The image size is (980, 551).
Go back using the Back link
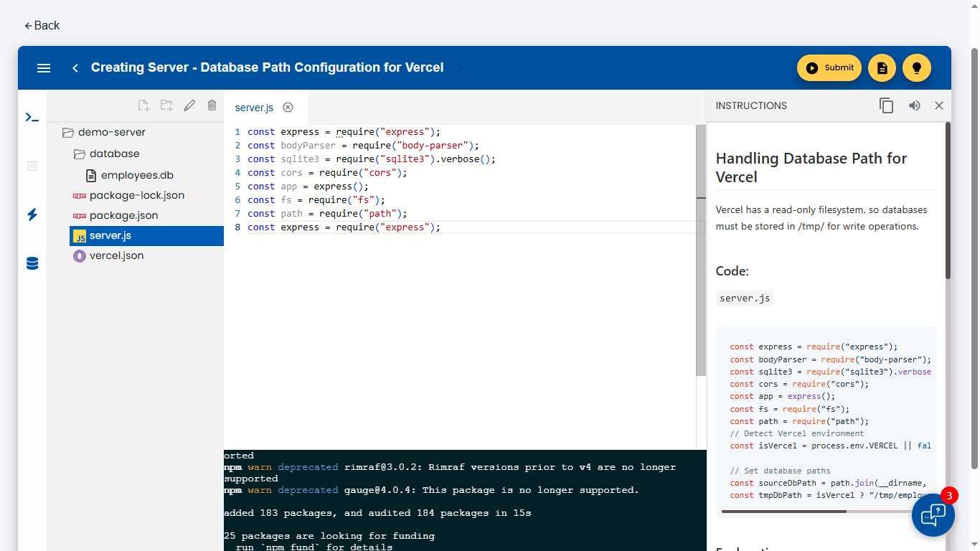[x=42, y=25]
